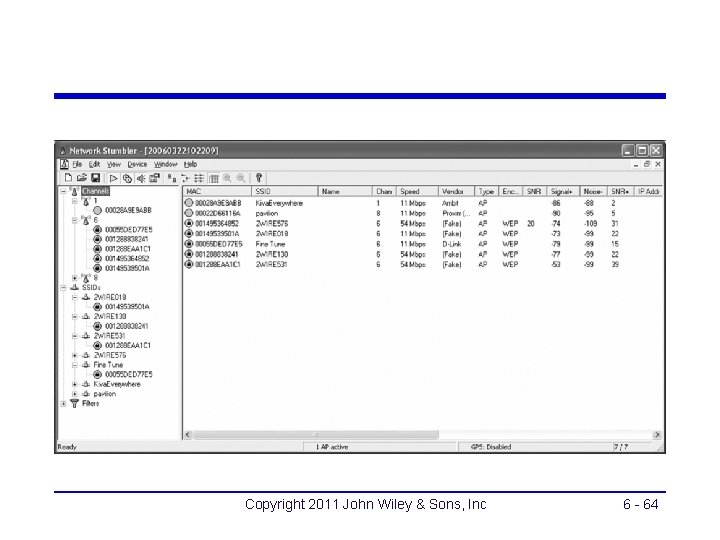720x540 pixels.
Task: Collapse the Fine Tune SSID node
Action: click(x=75, y=365)
